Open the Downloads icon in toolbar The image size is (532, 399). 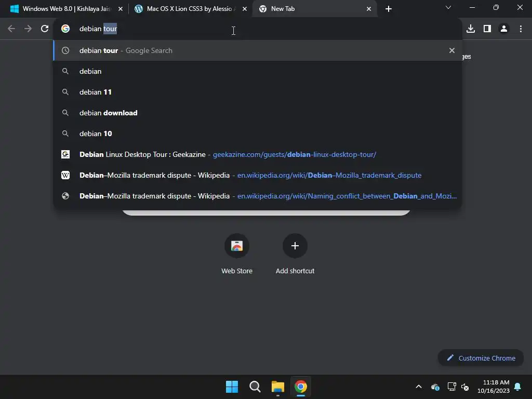(x=471, y=29)
